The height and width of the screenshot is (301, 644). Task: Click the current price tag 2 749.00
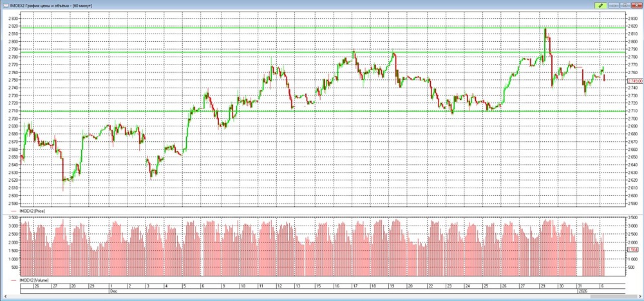point(634,81)
